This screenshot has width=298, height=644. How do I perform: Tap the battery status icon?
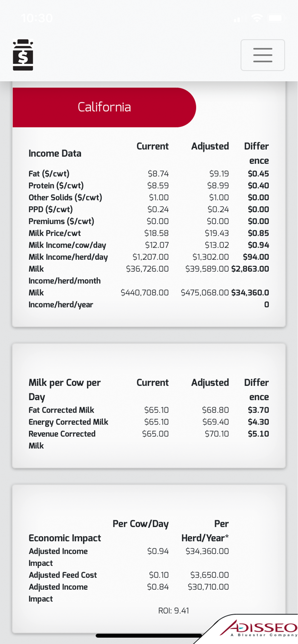(x=276, y=18)
